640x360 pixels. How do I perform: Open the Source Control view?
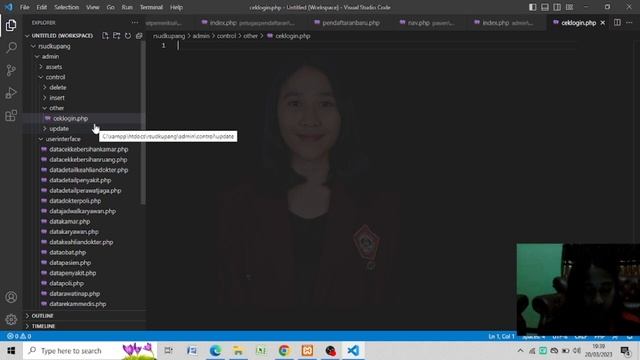11,70
